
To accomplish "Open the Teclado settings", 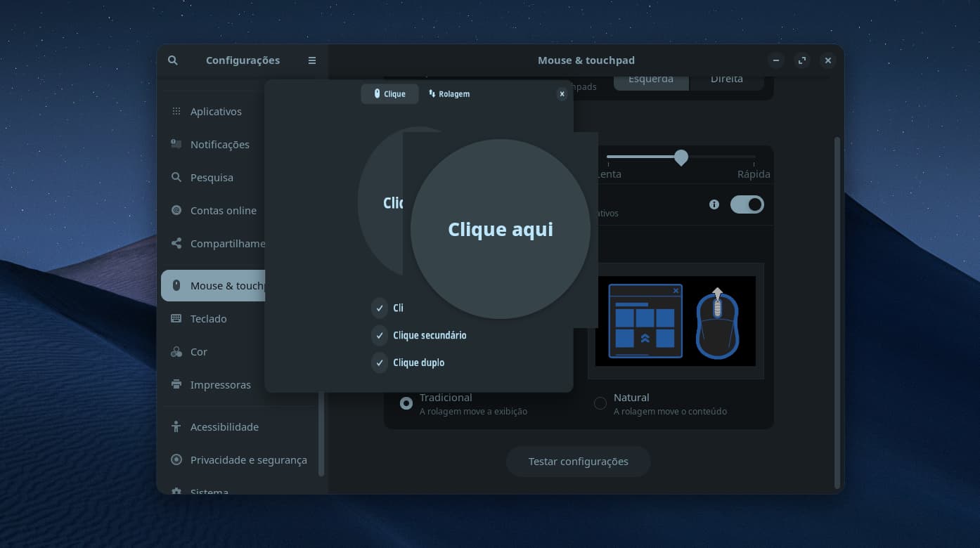I will (x=208, y=319).
